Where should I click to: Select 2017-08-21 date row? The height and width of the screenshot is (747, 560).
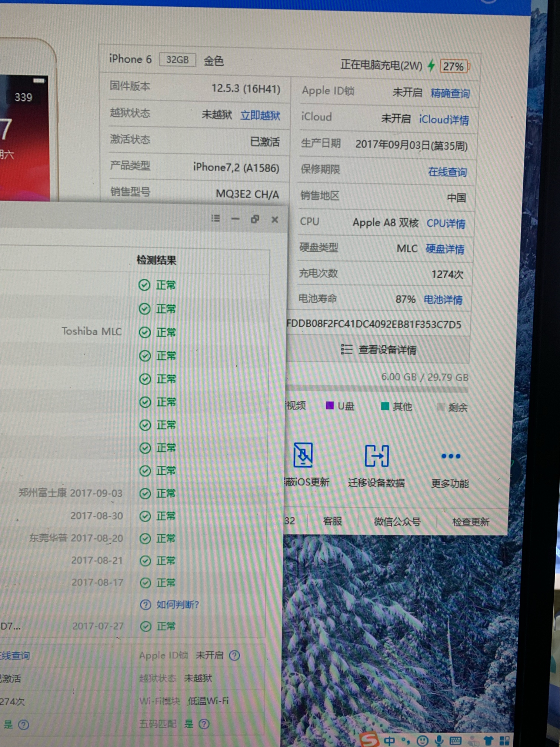coord(97,560)
